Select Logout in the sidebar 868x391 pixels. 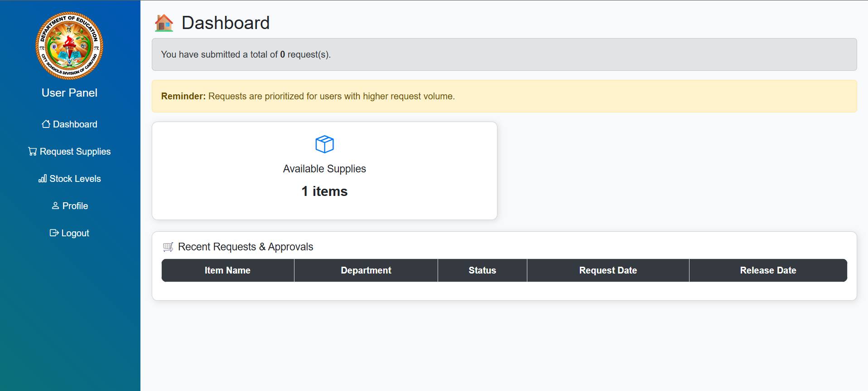click(x=69, y=233)
